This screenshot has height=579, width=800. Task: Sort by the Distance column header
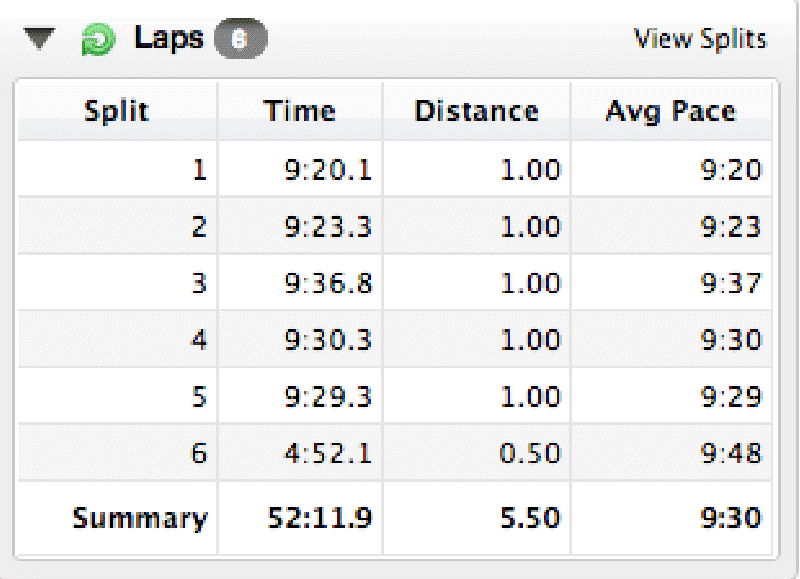tap(476, 110)
